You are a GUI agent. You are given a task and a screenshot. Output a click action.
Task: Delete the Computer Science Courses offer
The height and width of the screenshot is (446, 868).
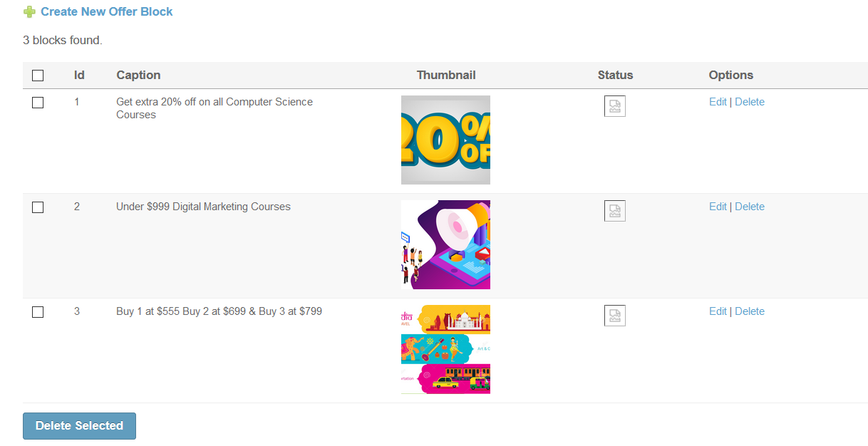(x=750, y=102)
